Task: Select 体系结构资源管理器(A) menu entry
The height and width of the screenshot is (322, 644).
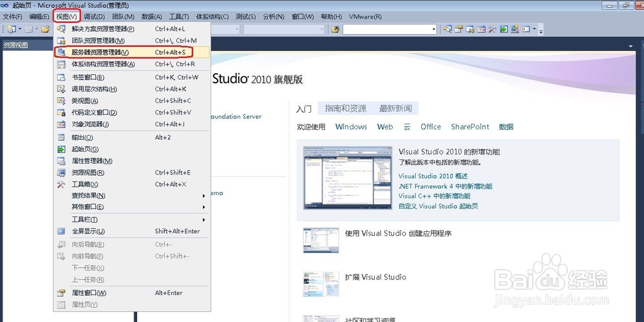Action: click(132, 64)
